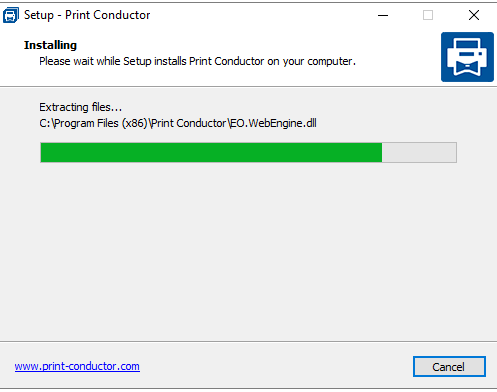The image size is (497, 392).
Task: Click the 'Please wait while Setup installs' text
Action: (x=112, y=61)
